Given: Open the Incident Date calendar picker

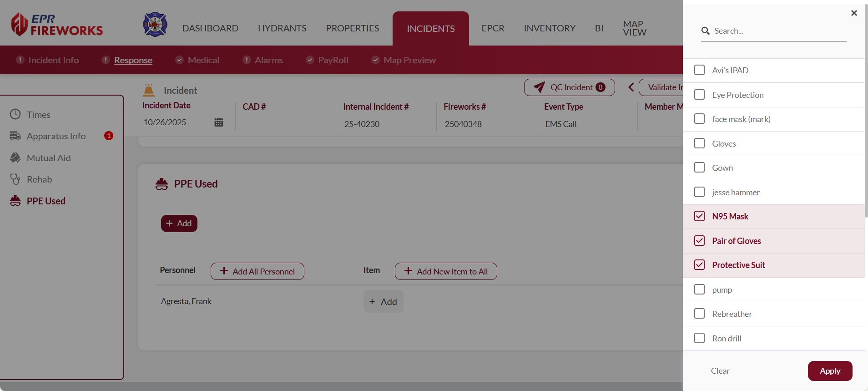Looking at the screenshot, I should (x=219, y=122).
